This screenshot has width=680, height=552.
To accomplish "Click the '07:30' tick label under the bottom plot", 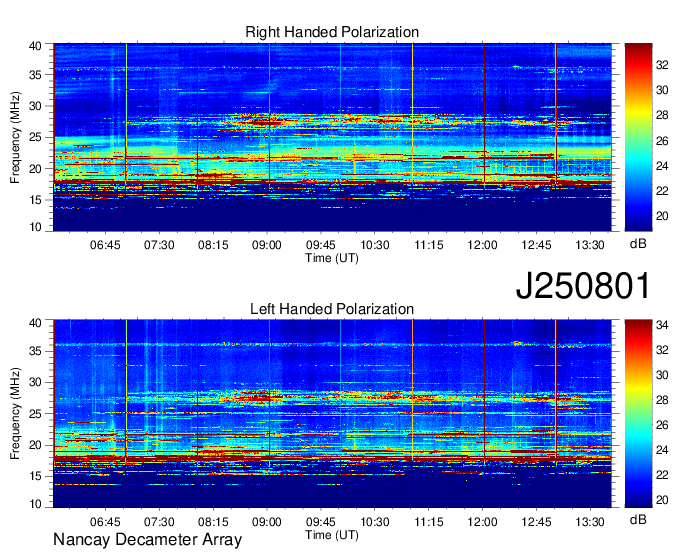I will point(159,522).
